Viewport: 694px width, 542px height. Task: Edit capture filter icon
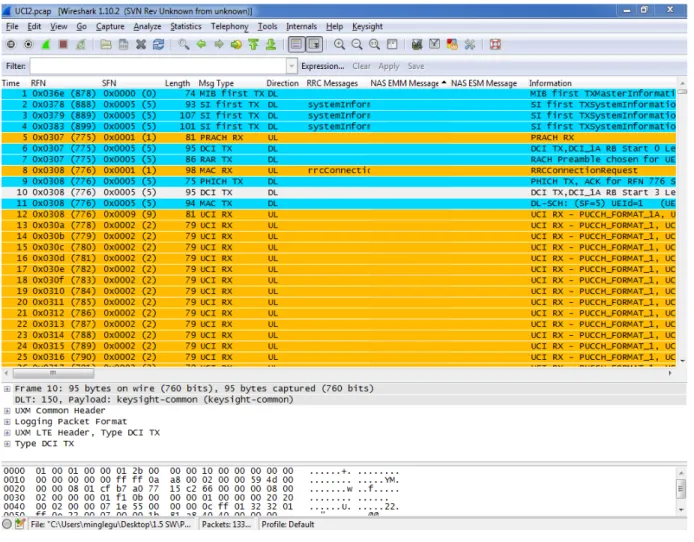point(417,45)
